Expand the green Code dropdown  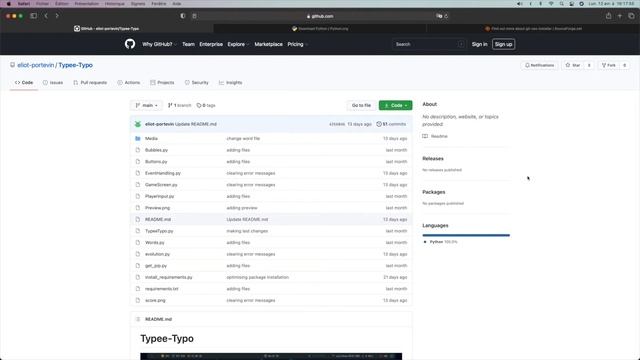click(396, 105)
